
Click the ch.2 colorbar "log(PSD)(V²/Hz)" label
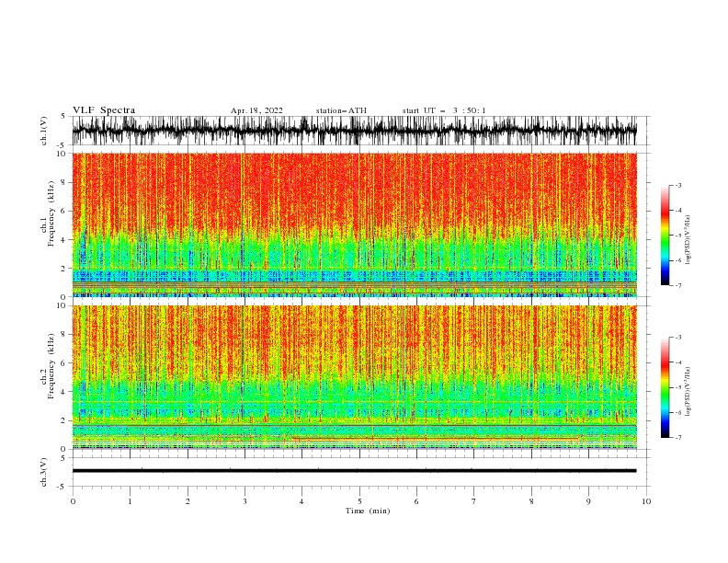(x=688, y=392)
